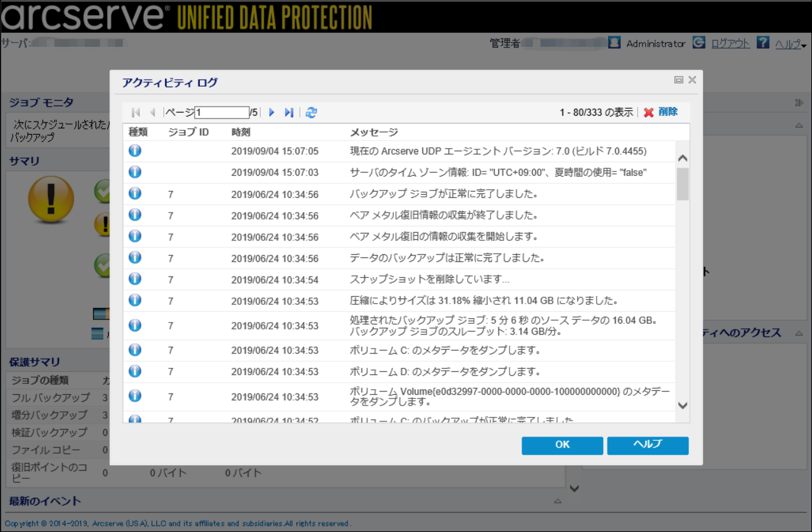812x532 pixels.
Task: Select timestamp 2019/09/04 15:07:03
Action: [275, 173]
